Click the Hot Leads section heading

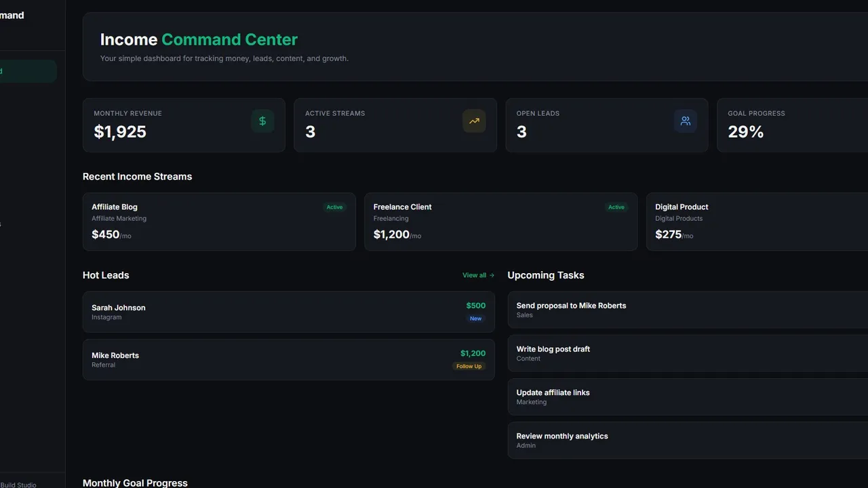[106, 275]
